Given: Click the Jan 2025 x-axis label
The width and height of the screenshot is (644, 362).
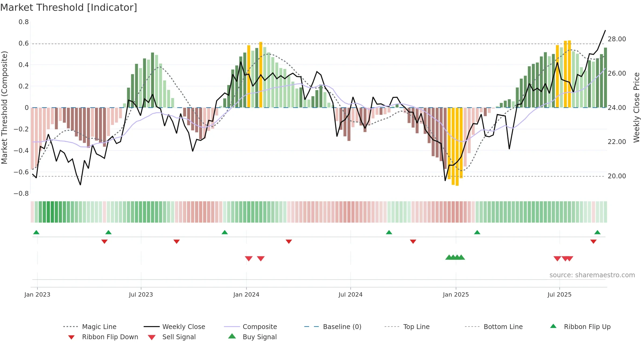Looking at the screenshot, I should 456,295.
